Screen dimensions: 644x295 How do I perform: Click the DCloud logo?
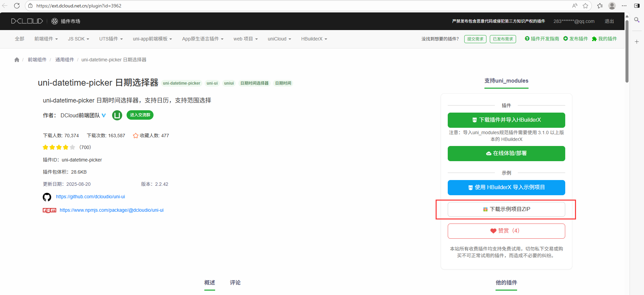27,21
